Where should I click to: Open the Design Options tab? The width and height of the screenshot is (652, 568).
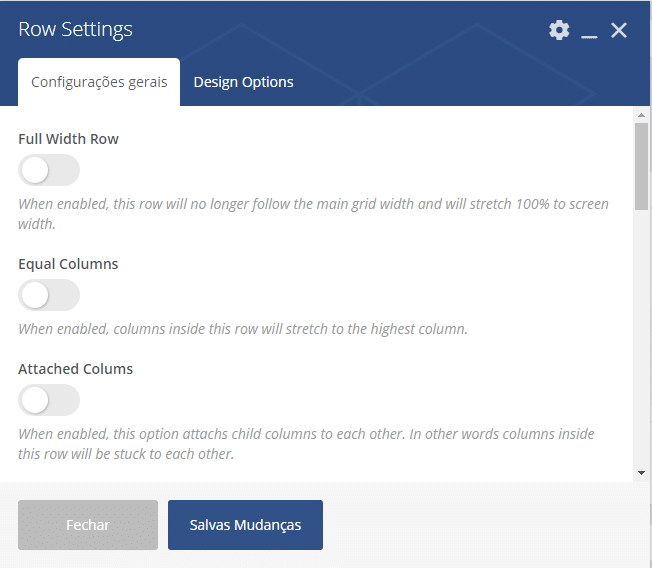[243, 82]
